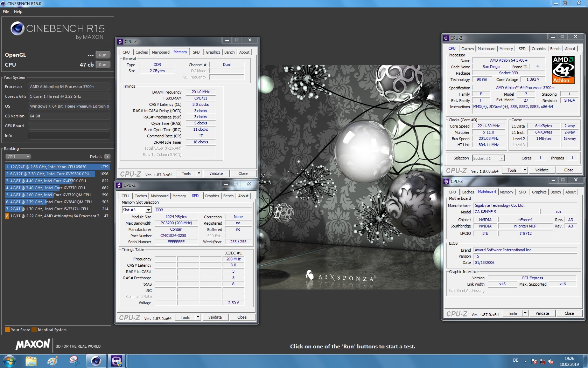Select the Core i7-3930K ranking entry
Image resolution: width=588 pixels, height=368 pixels.
coord(57,174)
